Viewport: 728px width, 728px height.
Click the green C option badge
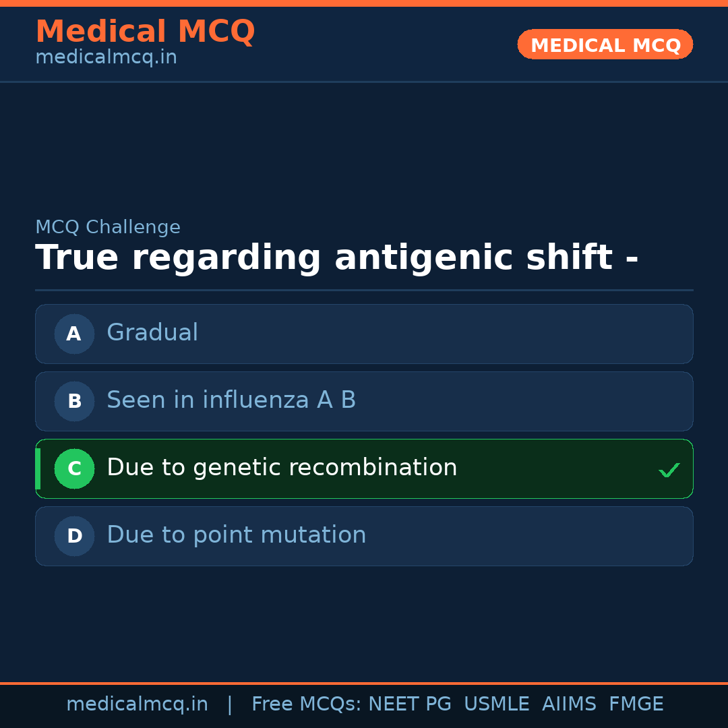pos(74,468)
